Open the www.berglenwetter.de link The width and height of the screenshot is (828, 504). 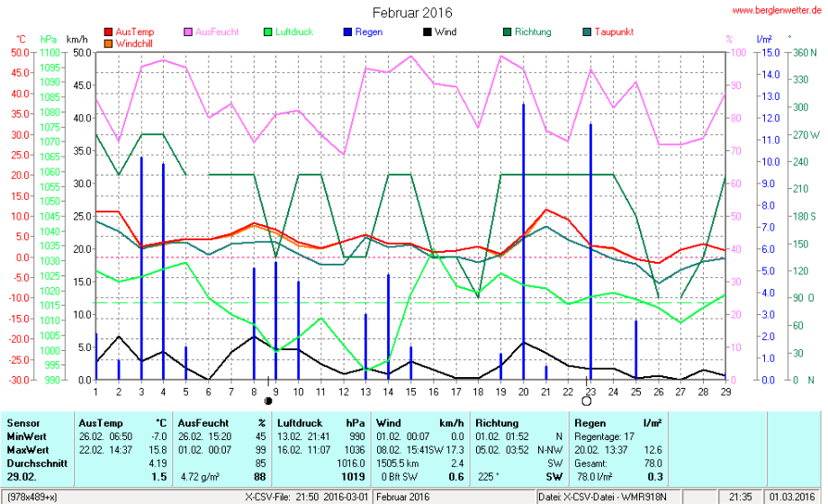coord(775,10)
